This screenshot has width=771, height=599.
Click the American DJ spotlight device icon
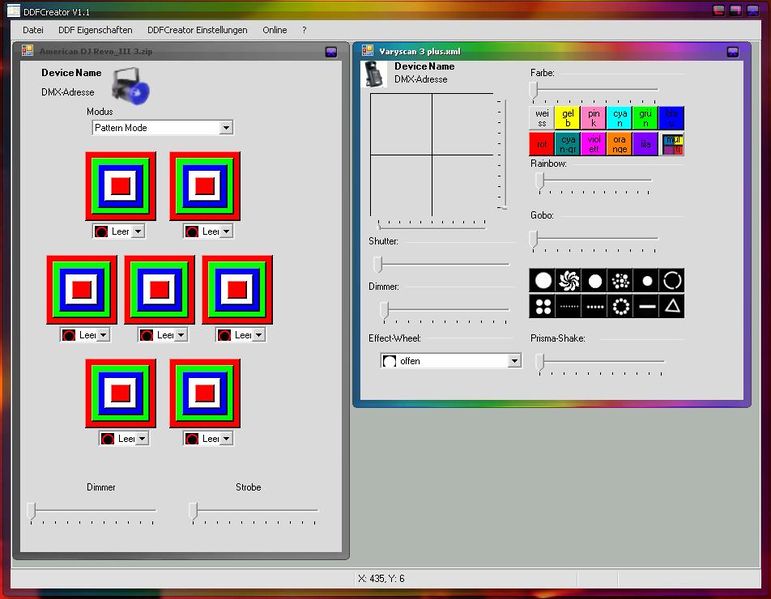tap(130, 86)
